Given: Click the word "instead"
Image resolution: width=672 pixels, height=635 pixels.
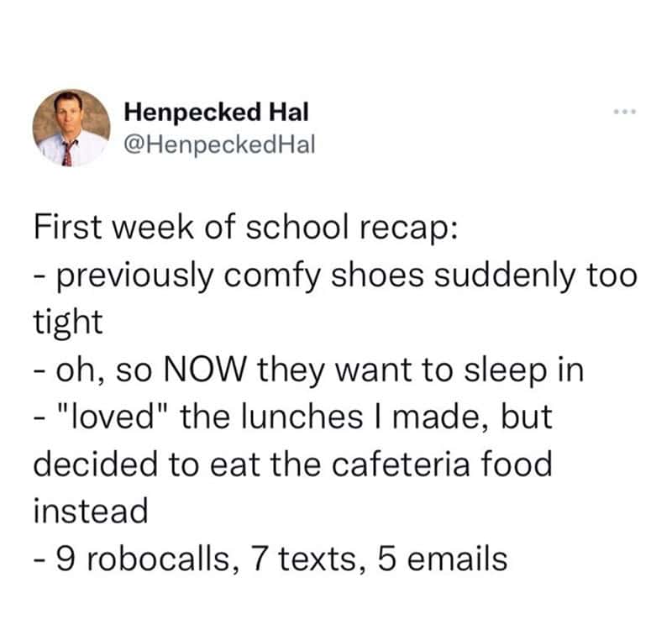Looking at the screenshot, I should [x=91, y=511].
